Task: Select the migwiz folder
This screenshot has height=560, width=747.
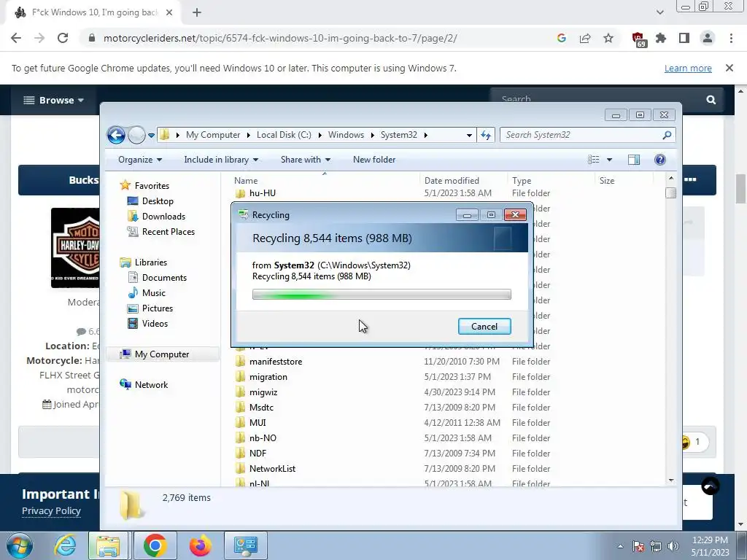Action: click(x=263, y=392)
